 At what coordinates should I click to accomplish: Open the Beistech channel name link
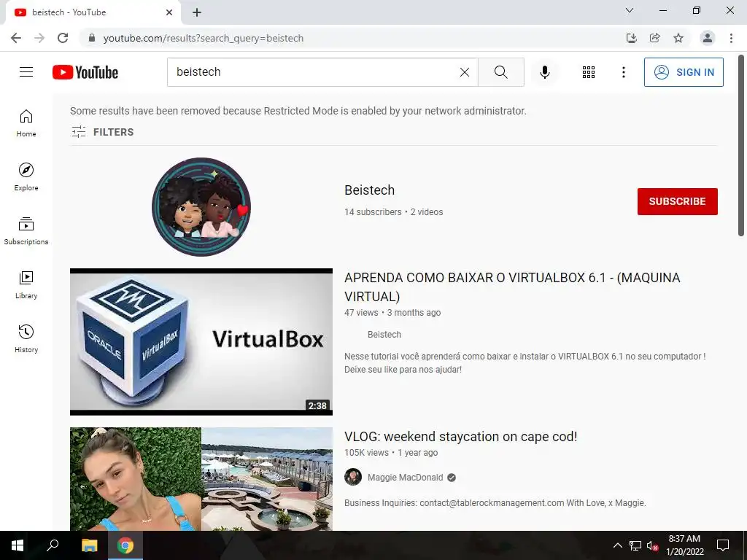(x=370, y=190)
